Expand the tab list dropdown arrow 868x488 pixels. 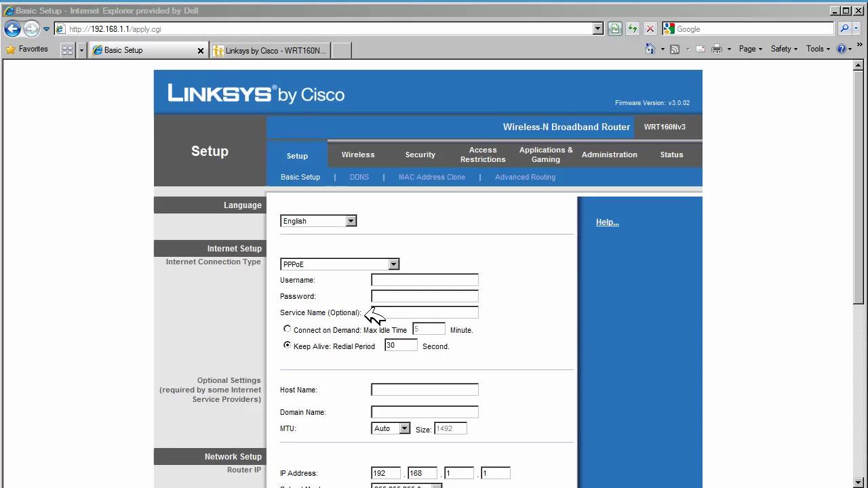pyautogui.click(x=81, y=49)
